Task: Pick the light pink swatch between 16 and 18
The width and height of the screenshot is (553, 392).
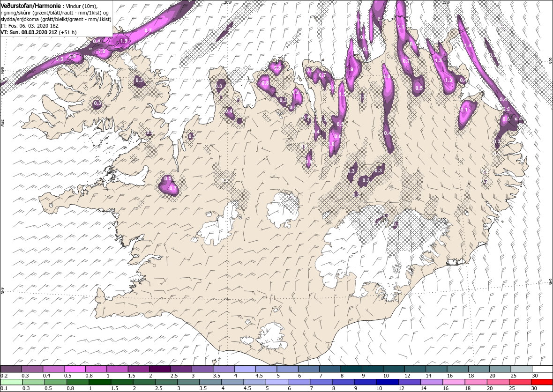Action: click(x=454, y=383)
